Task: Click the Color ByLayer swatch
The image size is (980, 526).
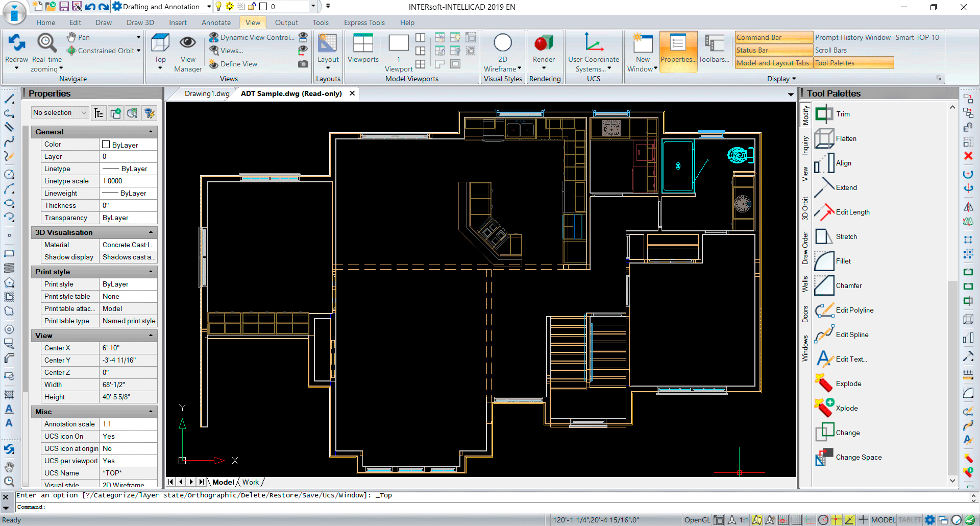Action: pyautogui.click(x=106, y=145)
